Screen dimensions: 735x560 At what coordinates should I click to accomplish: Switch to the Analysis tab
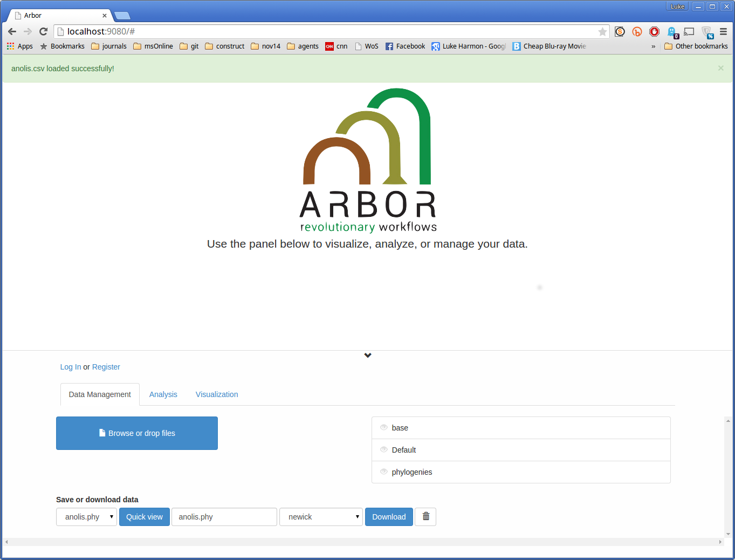[x=163, y=394]
